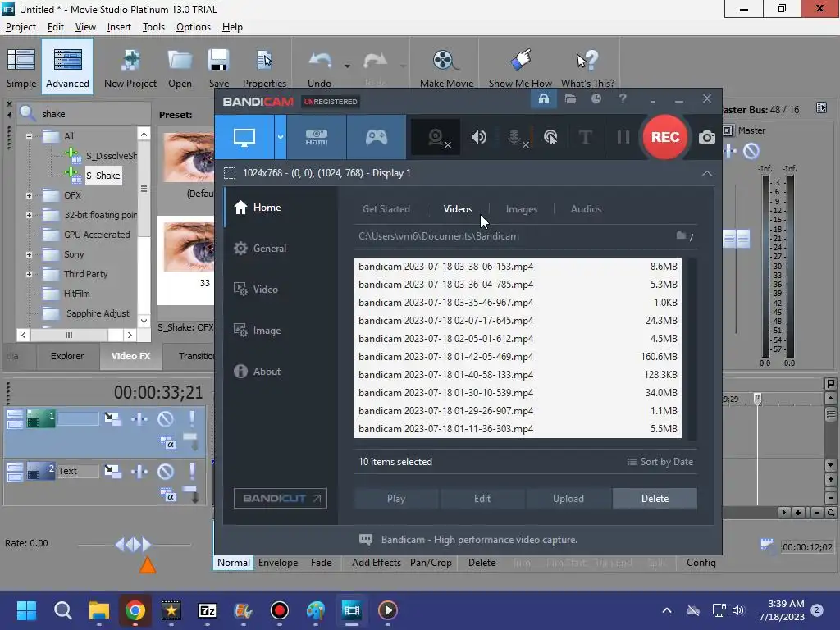Take a screenshot with camera icon
This screenshot has height=630, width=840.
tap(706, 137)
